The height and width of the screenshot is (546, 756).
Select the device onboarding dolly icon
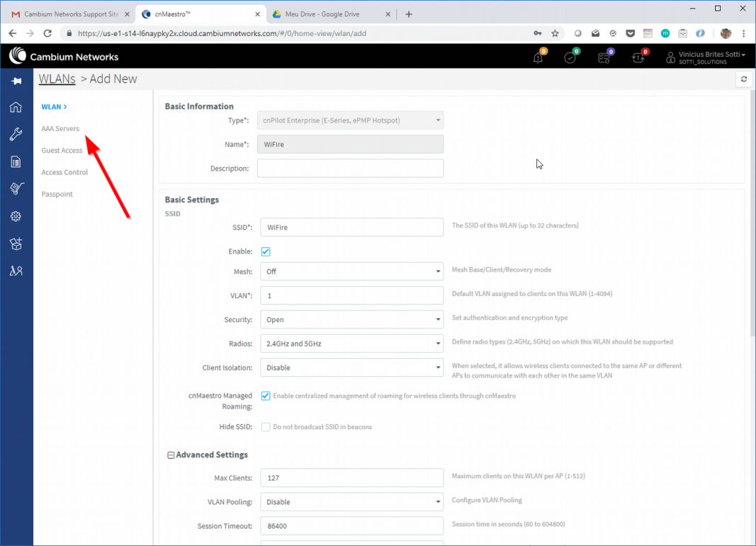(16, 188)
